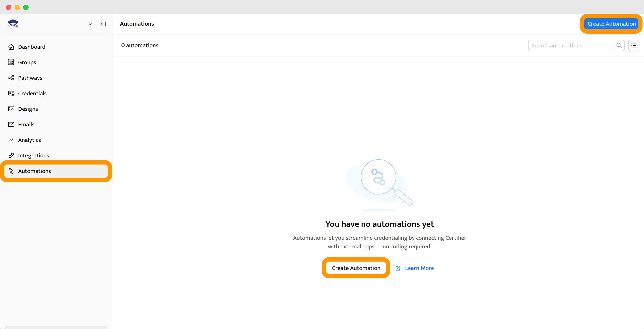This screenshot has height=329, width=644.
Task: Open the workspace switcher chevron
Action: point(90,24)
